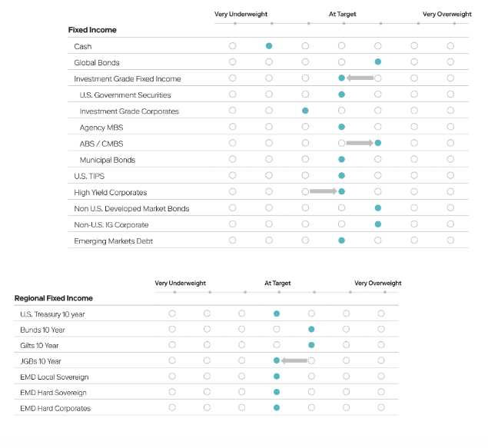
Task: Click the Emerging Markets Debt label
Action: click(x=113, y=241)
